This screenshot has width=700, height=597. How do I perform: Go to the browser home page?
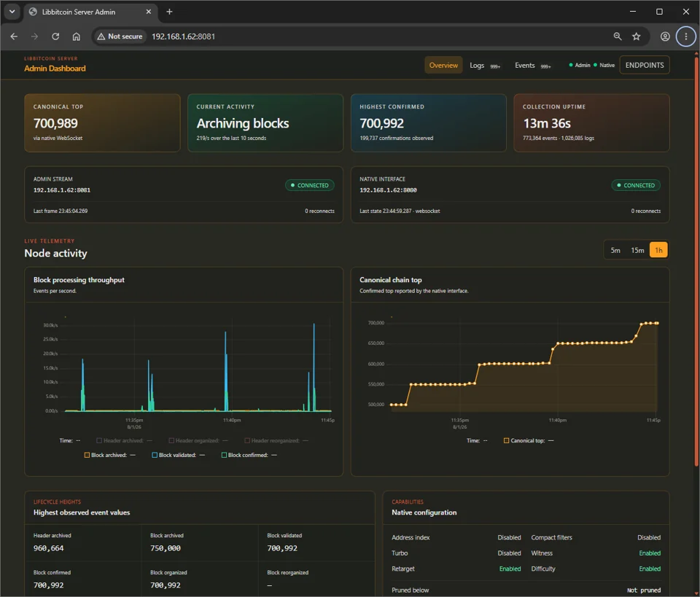(77, 36)
